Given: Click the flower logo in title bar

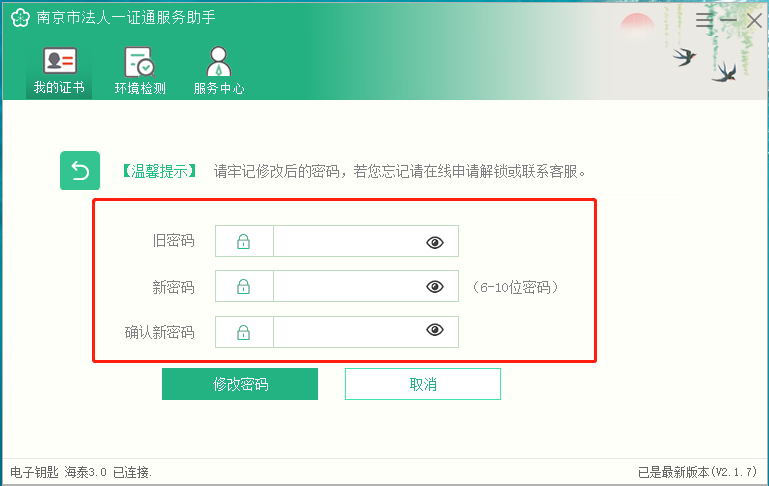Looking at the screenshot, I should coord(20,18).
